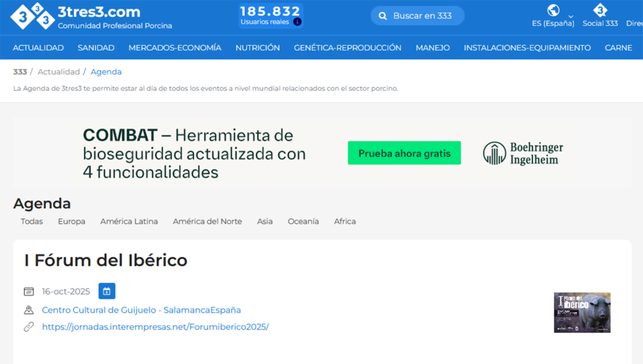Expand the ES (España) language dropdown
The image size is (643, 364).
point(570,16)
